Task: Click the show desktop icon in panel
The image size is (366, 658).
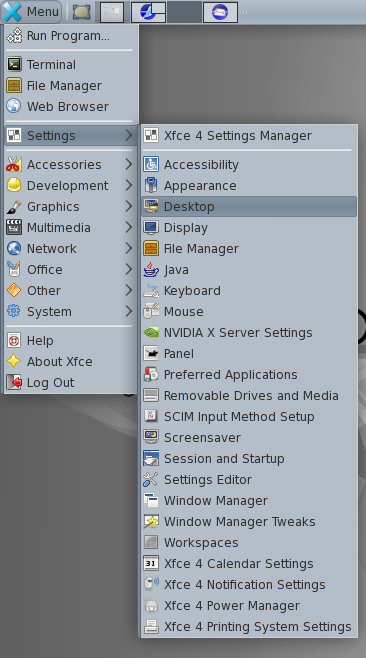Action: (x=81, y=12)
